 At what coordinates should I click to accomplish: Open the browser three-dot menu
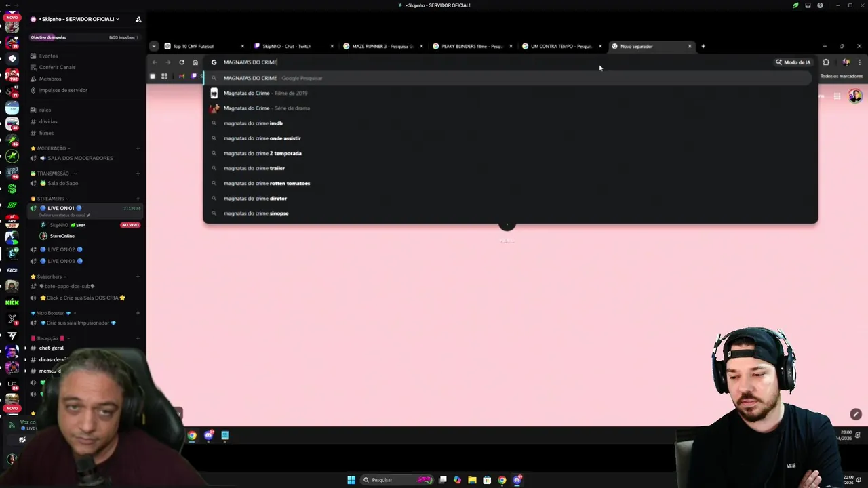(859, 62)
